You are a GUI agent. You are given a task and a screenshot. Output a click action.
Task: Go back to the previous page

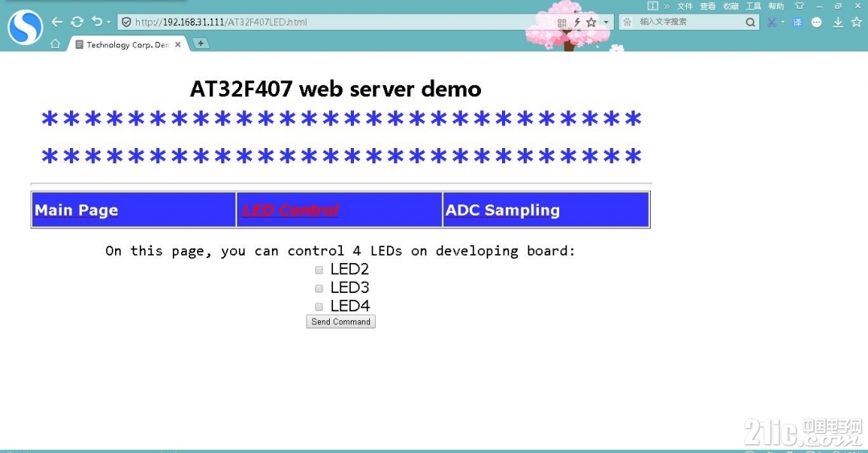56,23
